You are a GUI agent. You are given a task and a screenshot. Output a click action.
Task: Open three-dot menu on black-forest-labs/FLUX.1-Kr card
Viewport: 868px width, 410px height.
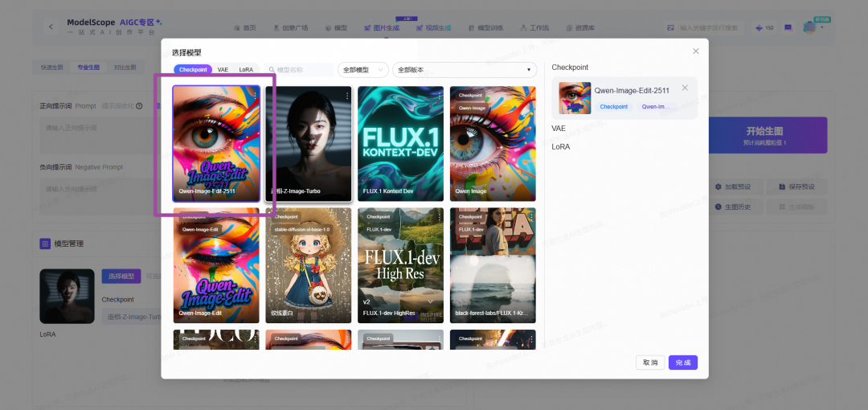[531, 217]
